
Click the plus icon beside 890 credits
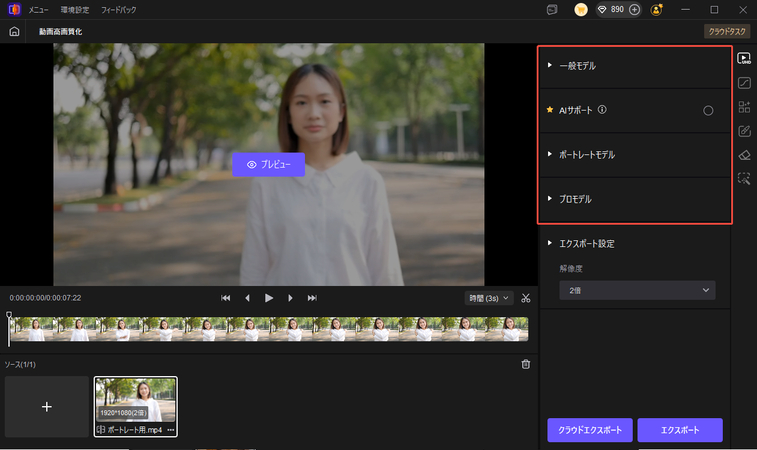pyautogui.click(x=634, y=9)
